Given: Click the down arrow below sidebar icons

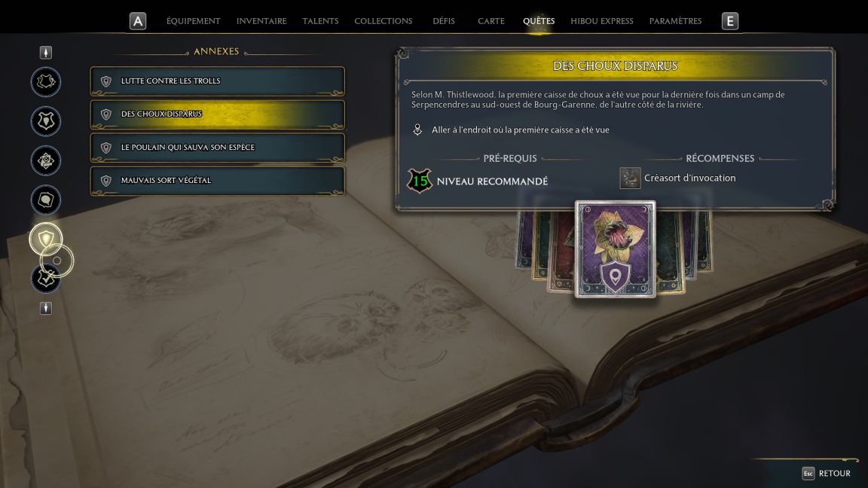Looking at the screenshot, I should [46, 308].
